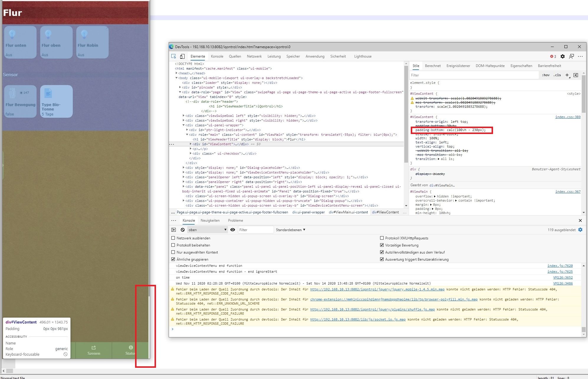This screenshot has width=588, height=379.
Task: Open VM126:3652 source link
Action: 563,277
